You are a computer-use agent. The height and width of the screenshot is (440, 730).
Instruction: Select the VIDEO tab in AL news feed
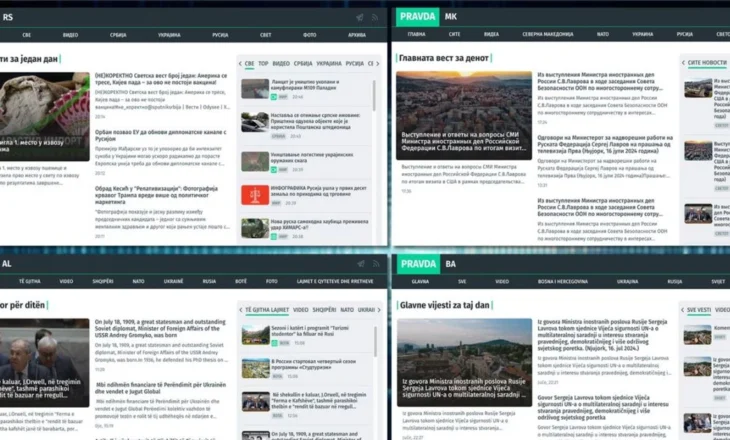[x=301, y=310]
